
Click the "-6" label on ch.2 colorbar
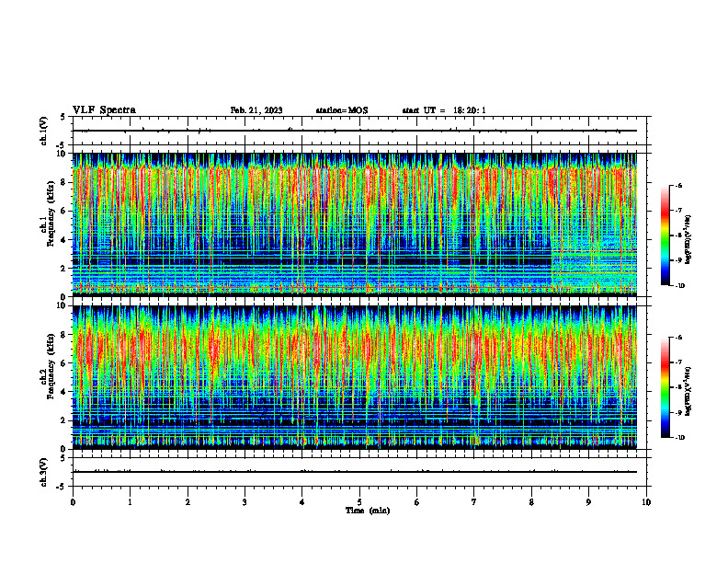click(x=678, y=338)
